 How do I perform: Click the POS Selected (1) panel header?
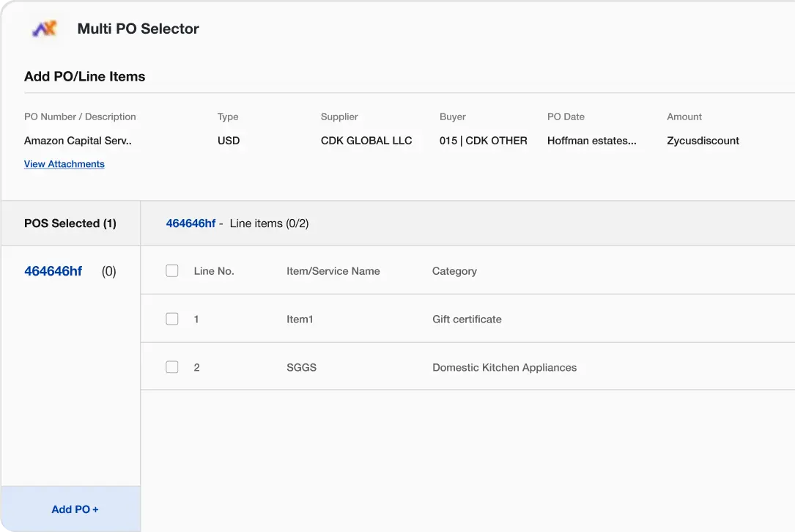(x=70, y=223)
